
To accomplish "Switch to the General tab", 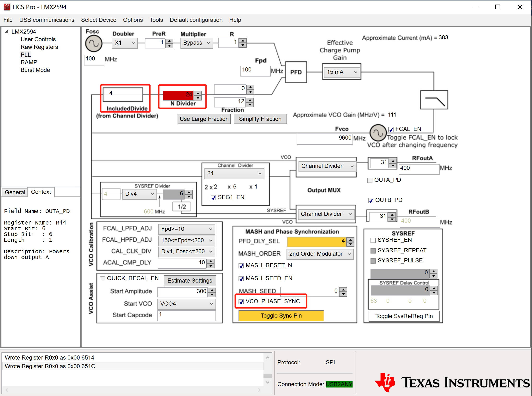I will (x=15, y=192).
